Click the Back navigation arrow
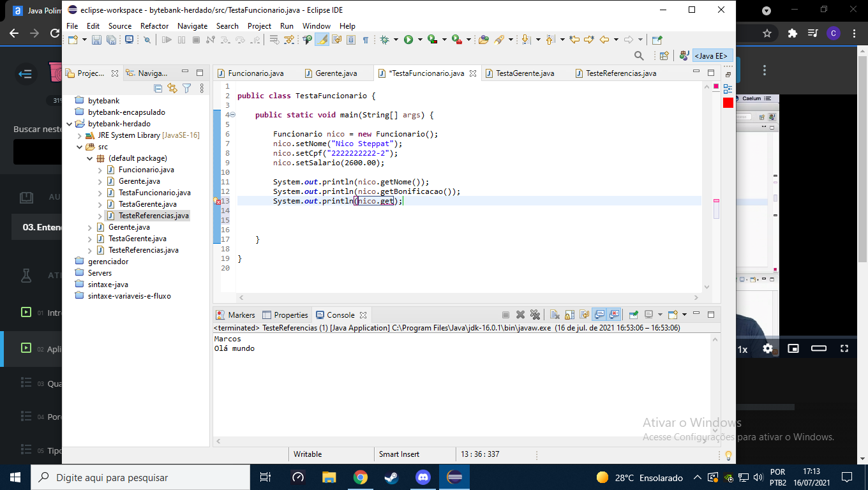 point(604,40)
